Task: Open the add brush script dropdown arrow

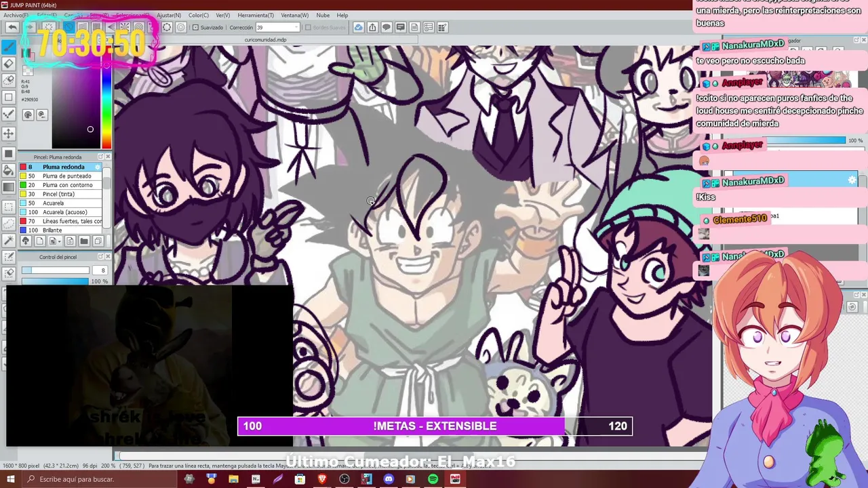Action: 59,241
